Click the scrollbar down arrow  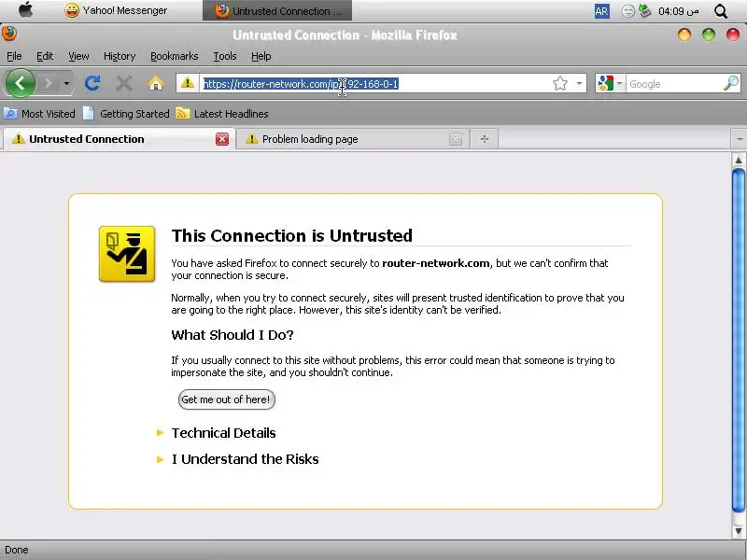[739, 531]
